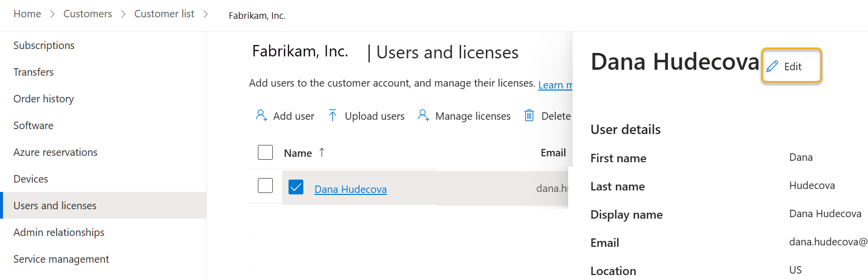Open Subscriptions in the left menu
The image size is (868, 279).
click(x=44, y=46)
